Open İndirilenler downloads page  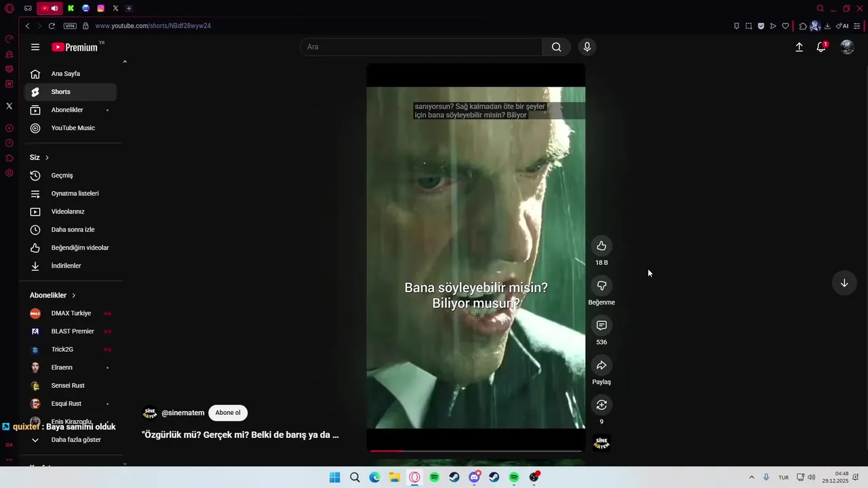[x=71, y=266]
